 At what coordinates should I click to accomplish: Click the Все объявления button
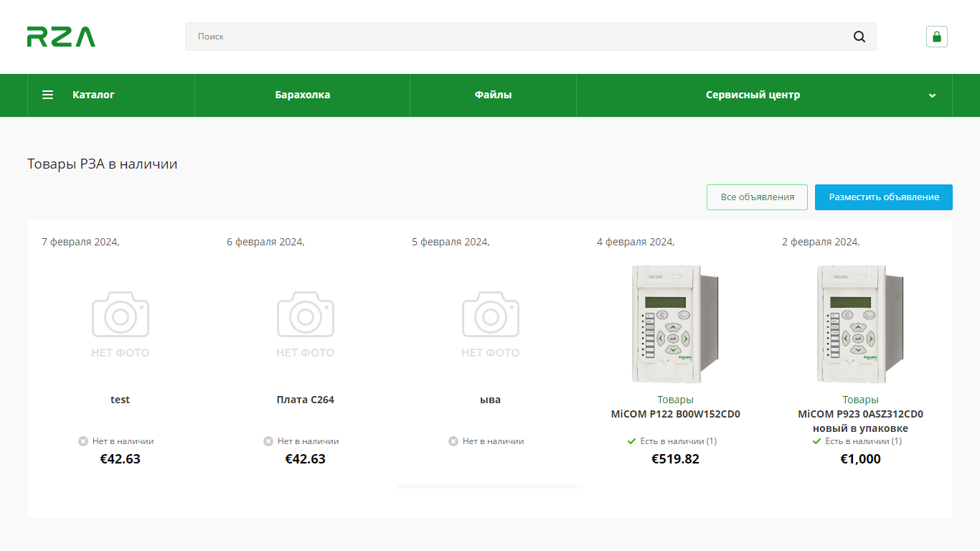758,197
